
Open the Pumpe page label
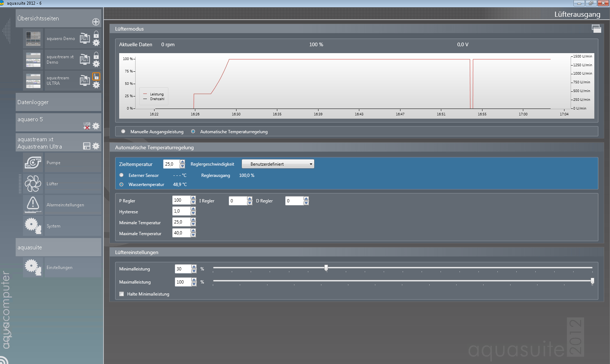[54, 163]
